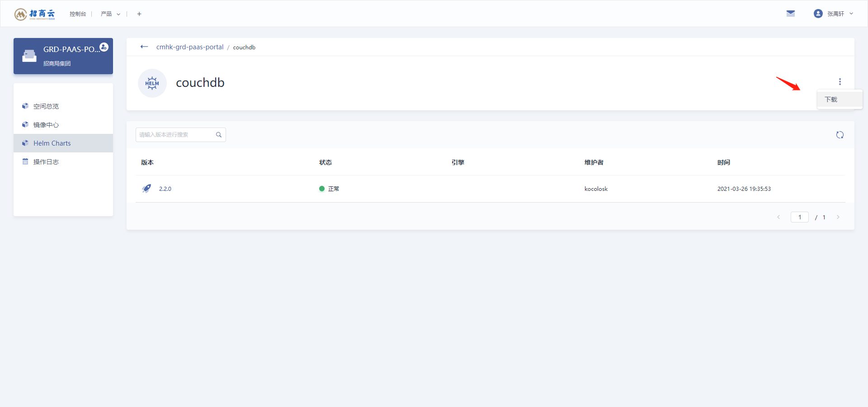Open the 控制台 console link

[x=78, y=14]
